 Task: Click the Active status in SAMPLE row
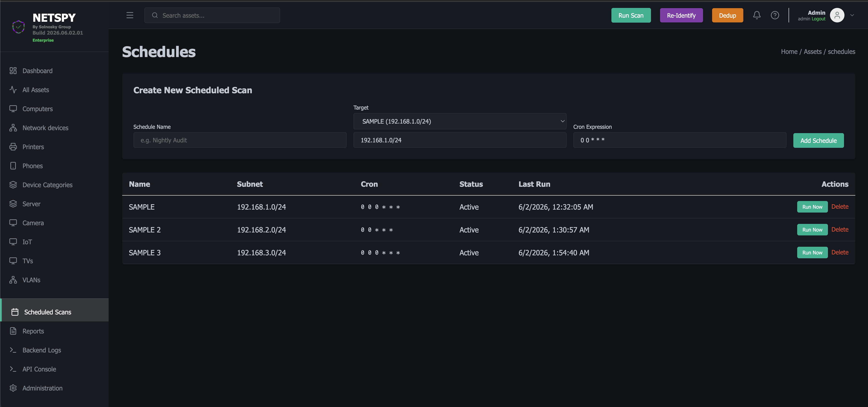click(469, 207)
